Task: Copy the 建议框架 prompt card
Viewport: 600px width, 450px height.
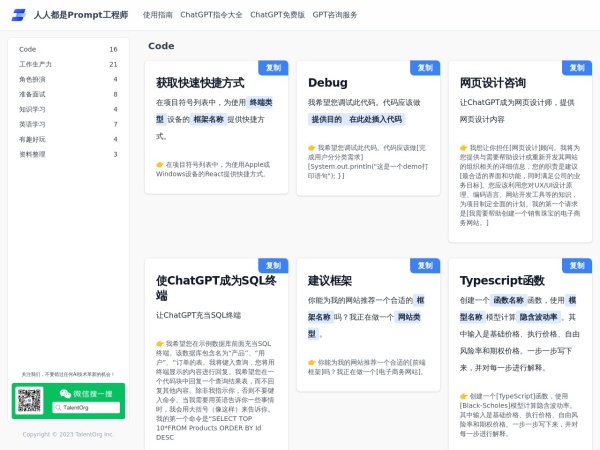Action: tap(424, 265)
